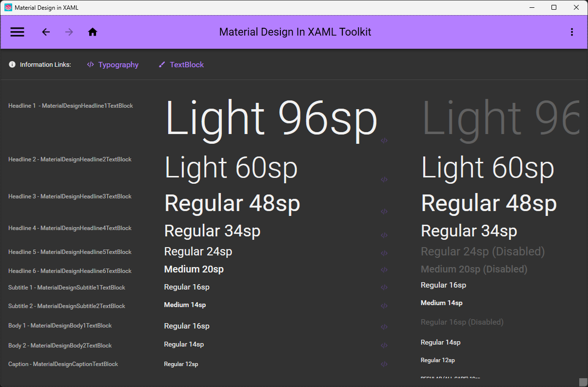588x387 pixels.
Task: Select the Body 2 - MaterialDesignBody2TextBlock label
Action: 60,346
